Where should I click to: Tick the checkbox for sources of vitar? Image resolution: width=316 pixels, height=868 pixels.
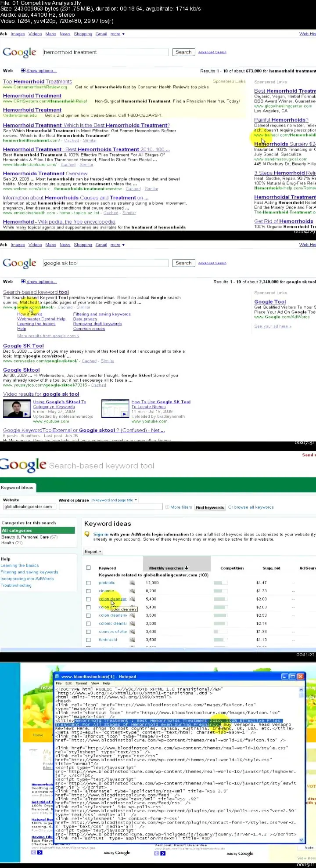point(88,632)
